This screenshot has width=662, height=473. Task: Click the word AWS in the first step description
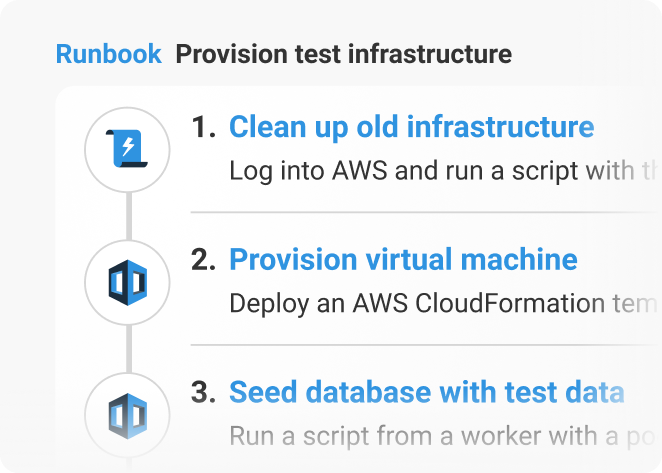(360, 171)
